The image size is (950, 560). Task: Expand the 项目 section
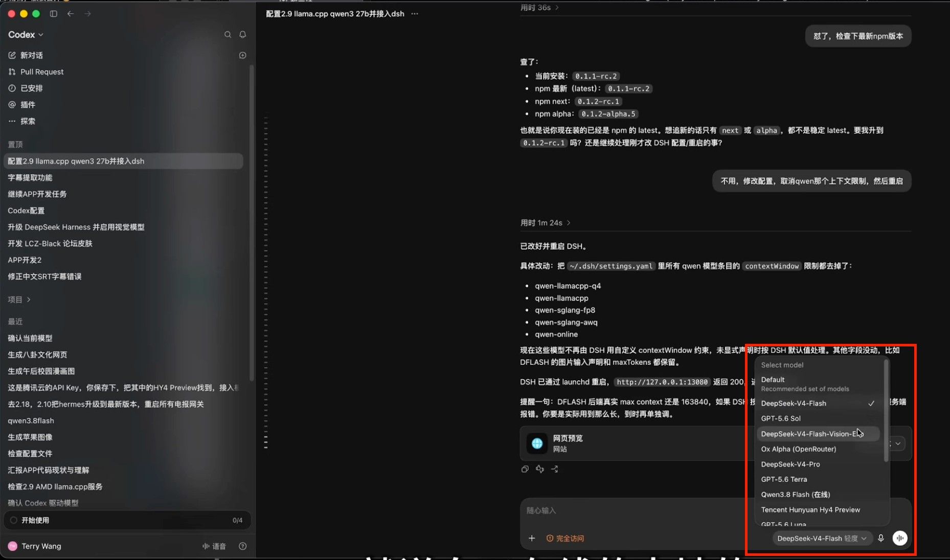pos(19,299)
